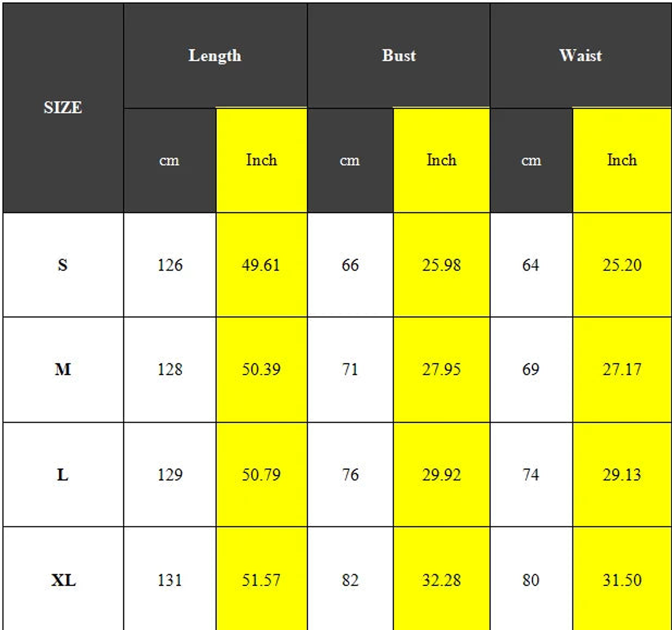Click the yellow Inch header under Waist
Viewport: 672px width, 630px height.
point(622,160)
